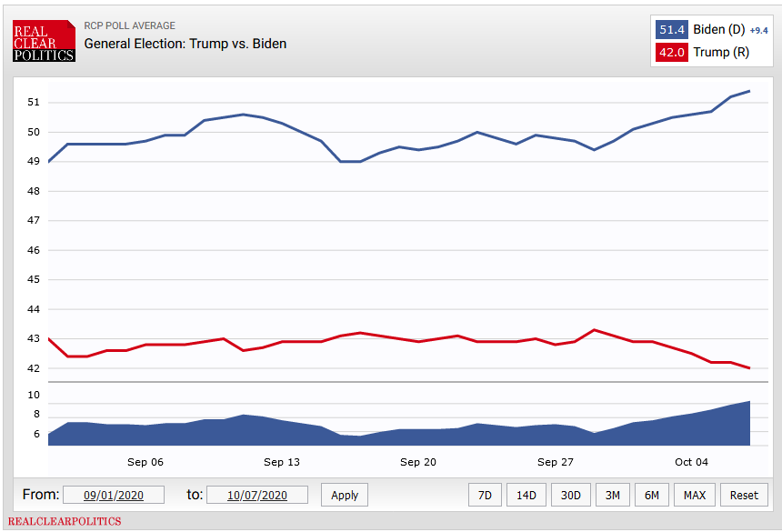Show the 3M time range
The image size is (782, 532).
pyautogui.click(x=612, y=495)
